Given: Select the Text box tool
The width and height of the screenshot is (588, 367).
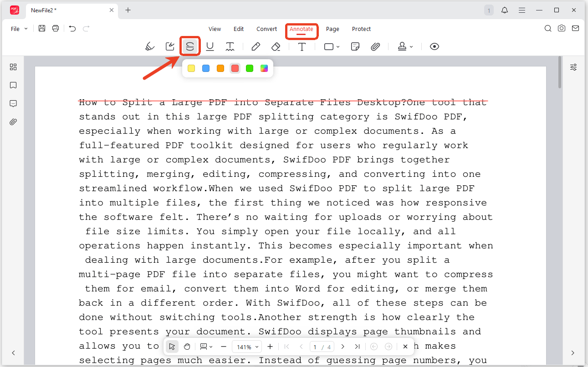Looking at the screenshot, I should (x=302, y=46).
